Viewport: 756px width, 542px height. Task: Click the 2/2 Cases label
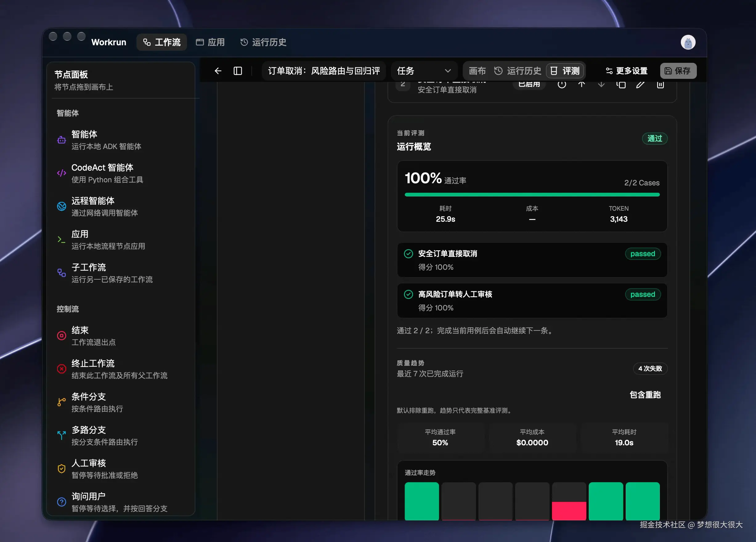tap(642, 183)
